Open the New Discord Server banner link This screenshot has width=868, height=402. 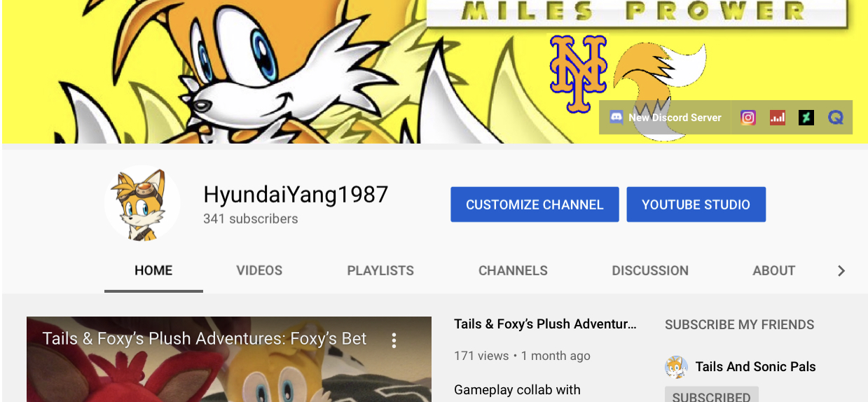pyautogui.click(x=666, y=118)
